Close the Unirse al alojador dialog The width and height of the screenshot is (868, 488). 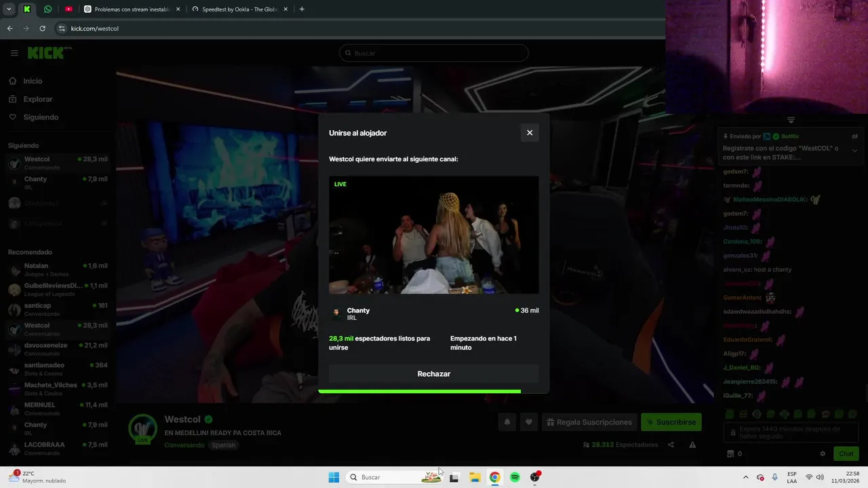click(530, 133)
